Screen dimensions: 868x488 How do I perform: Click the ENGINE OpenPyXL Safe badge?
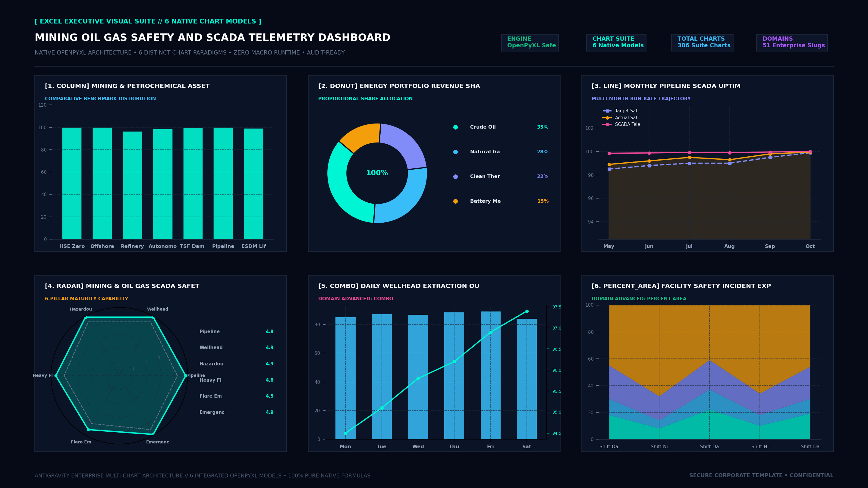point(530,42)
